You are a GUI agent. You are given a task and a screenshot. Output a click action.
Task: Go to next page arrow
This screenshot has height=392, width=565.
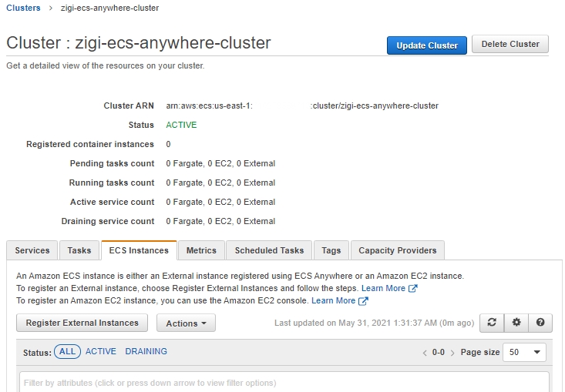[452, 353]
